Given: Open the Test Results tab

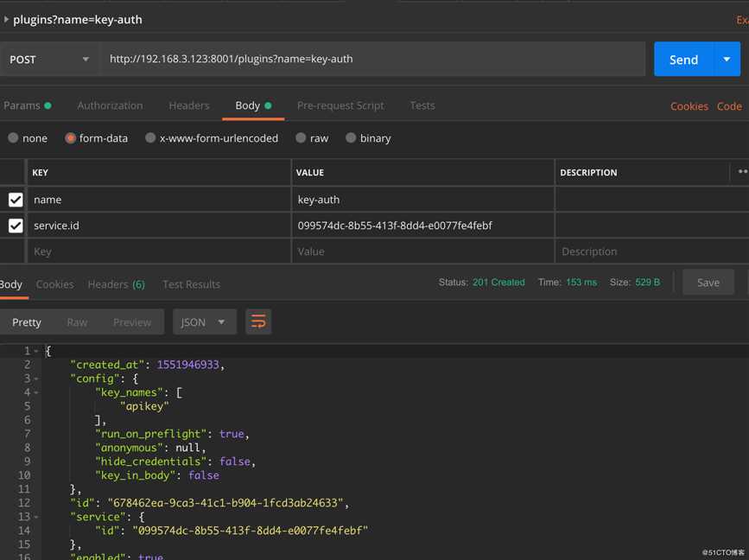Looking at the screenshot, I should click(191, 284).
